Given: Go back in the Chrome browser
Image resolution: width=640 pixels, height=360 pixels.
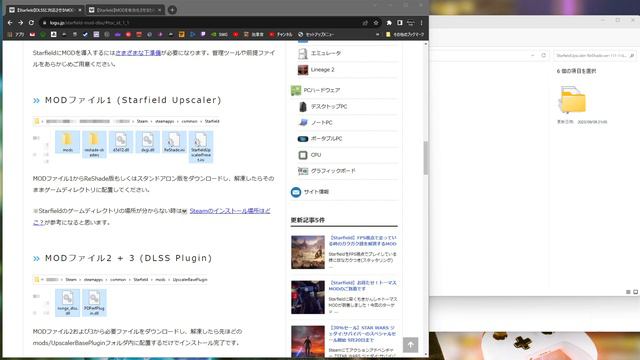Looking at the screenshot, I should 10,23.
